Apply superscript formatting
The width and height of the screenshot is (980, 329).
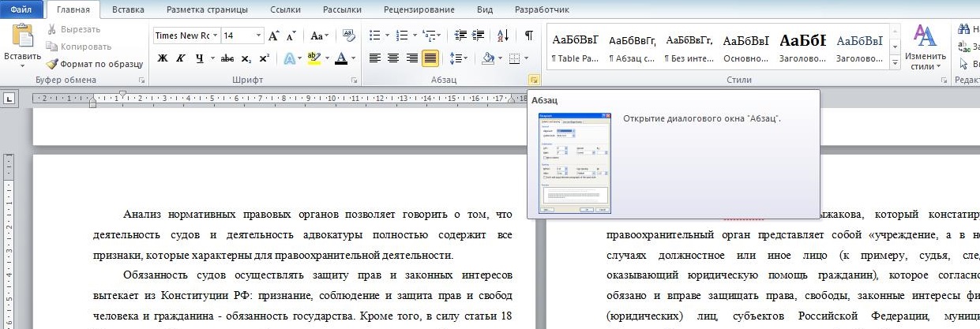point(264,58)
